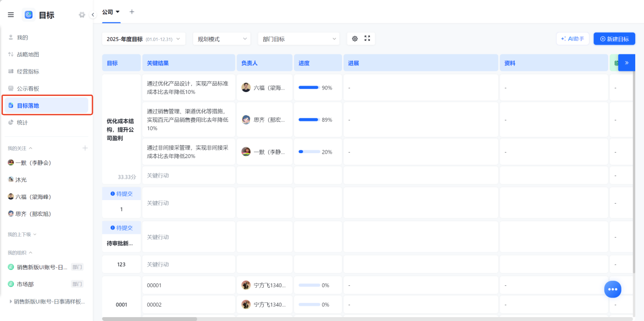The height and width of the screenshot is (321, 644).
Task: Open the hamburger menu
Action: (x=11, y=15)
